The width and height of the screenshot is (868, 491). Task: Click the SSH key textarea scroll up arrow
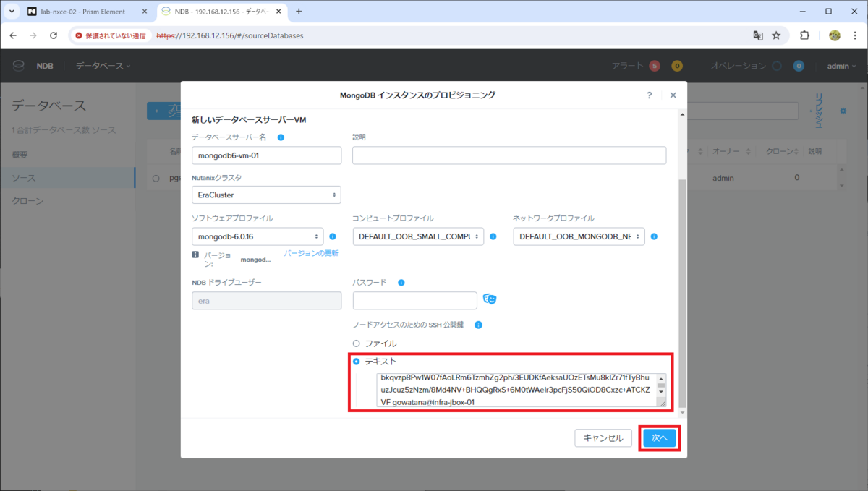click(x=661, y=378)
